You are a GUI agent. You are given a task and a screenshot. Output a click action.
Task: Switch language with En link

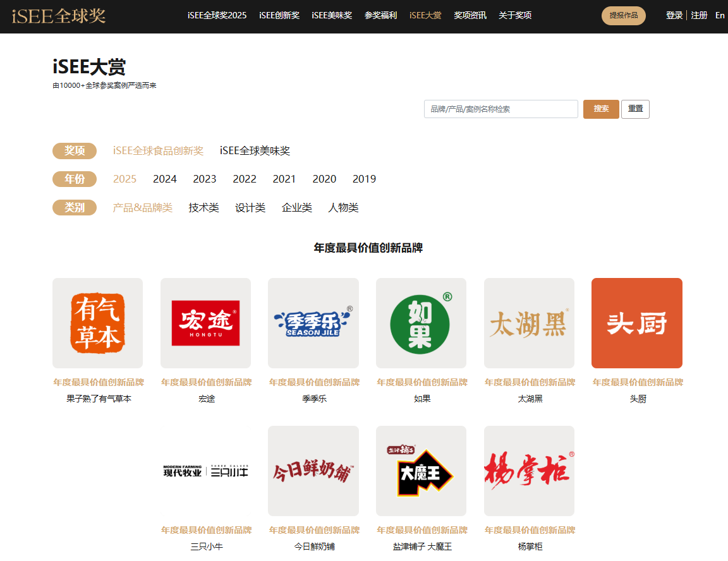(x=720, y=15)
